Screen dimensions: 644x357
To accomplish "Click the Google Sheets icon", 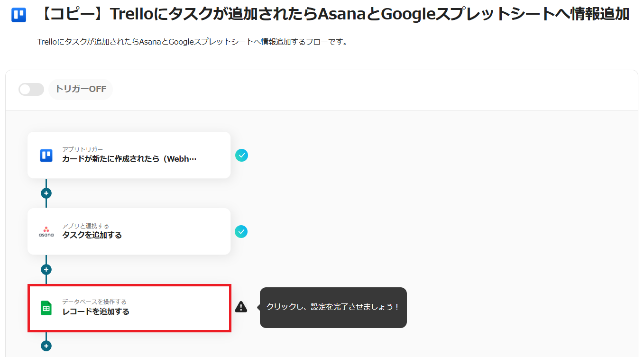I will pyautogui.click(x=46, y=308).
